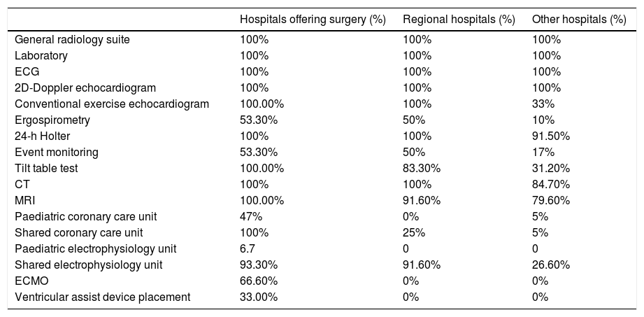Viewport: 644px width, 317px height.
Task: Select the 'Regional hospitals (%)' column header
Action: 459,20
